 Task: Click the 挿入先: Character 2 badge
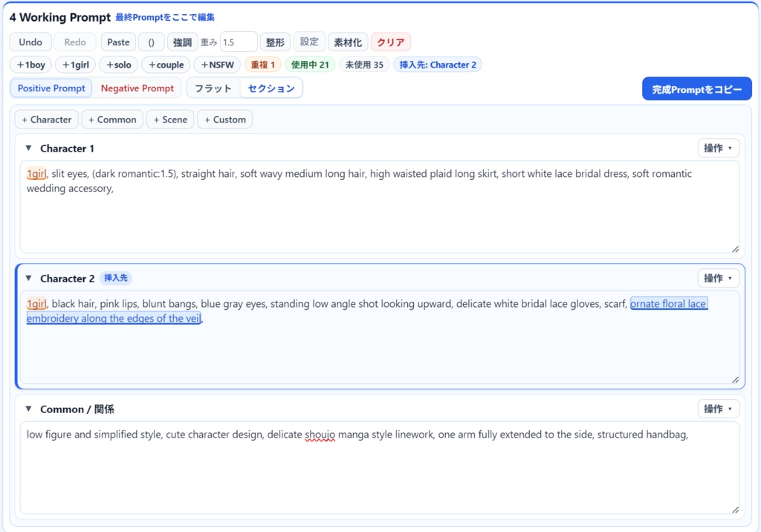[x=437, y=65]
